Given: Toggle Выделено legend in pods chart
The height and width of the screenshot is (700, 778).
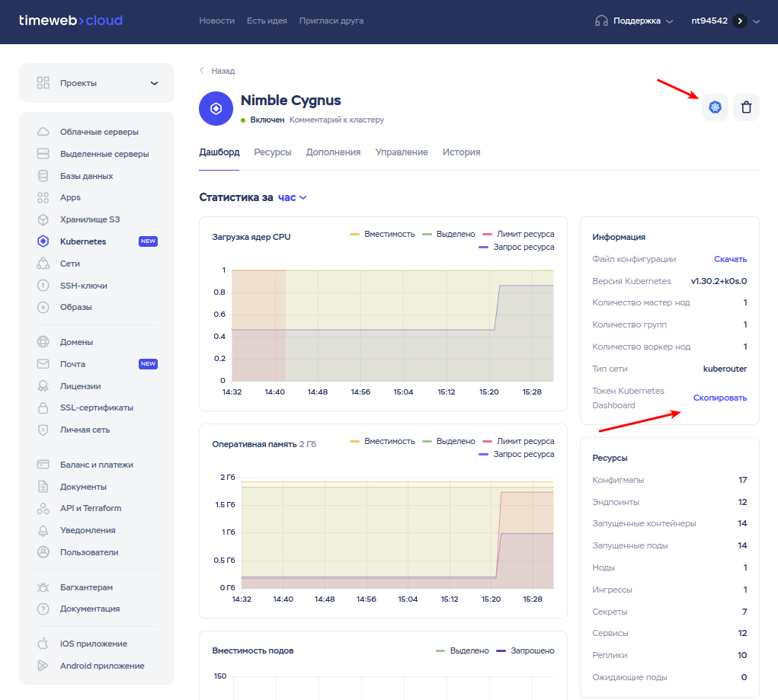Looking at the screenshot, I should [x=463, y=651].
